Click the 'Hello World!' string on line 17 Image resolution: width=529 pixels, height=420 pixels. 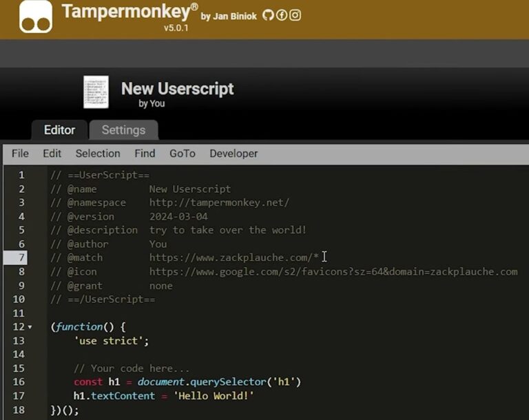click(213, 396)
